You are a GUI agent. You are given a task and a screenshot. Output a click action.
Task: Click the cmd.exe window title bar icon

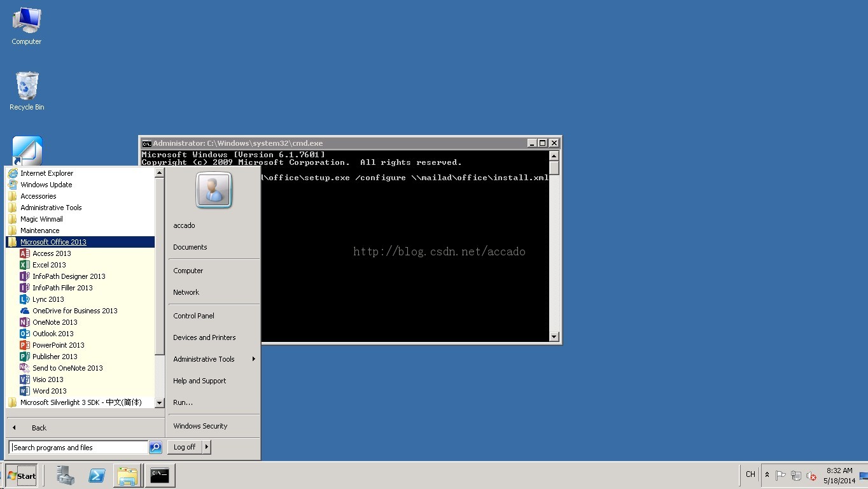coord(146,143)
